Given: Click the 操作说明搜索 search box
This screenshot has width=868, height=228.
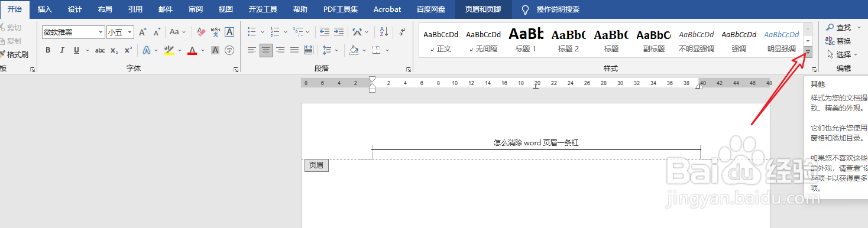Looking at the screenshot, I should [x=550, y=9].
